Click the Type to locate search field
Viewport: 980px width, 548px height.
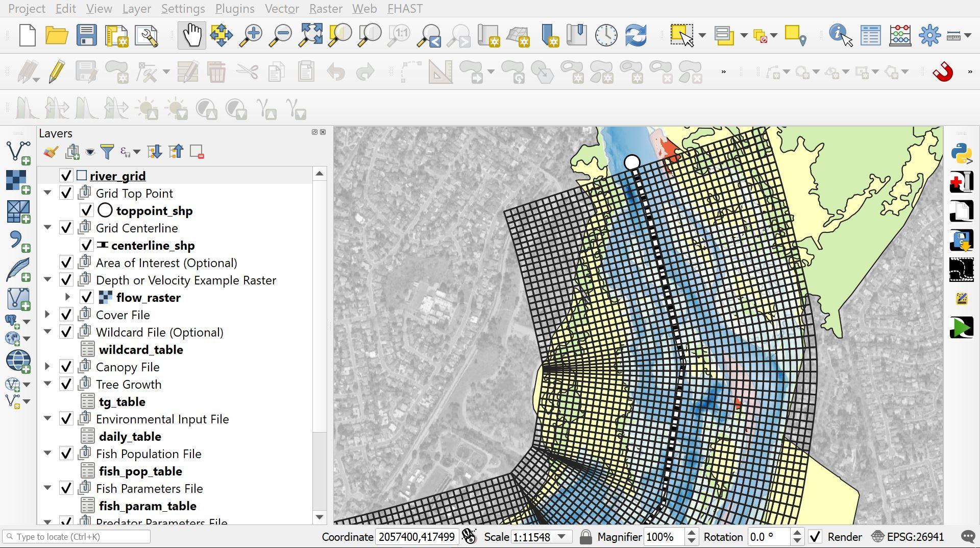point(77,537)
